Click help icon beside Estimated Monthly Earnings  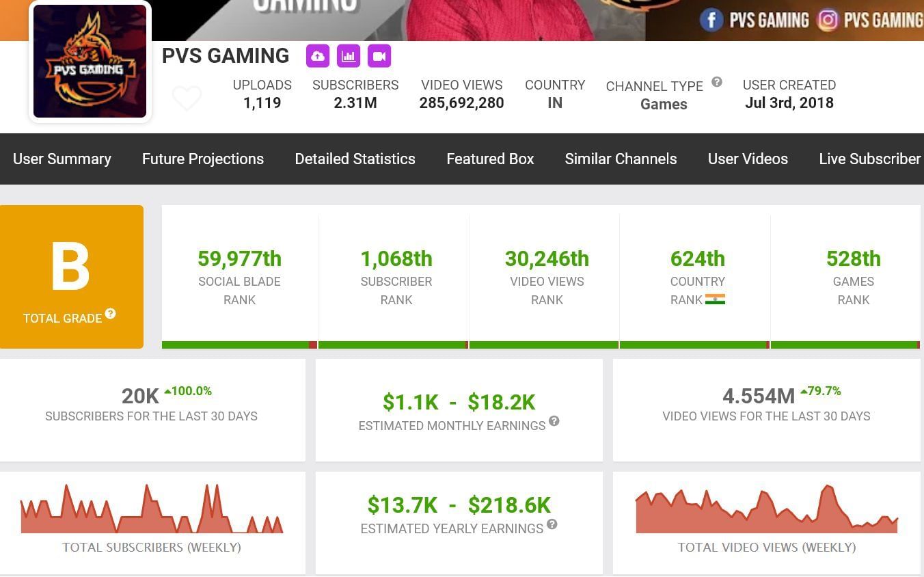[554, 421]
